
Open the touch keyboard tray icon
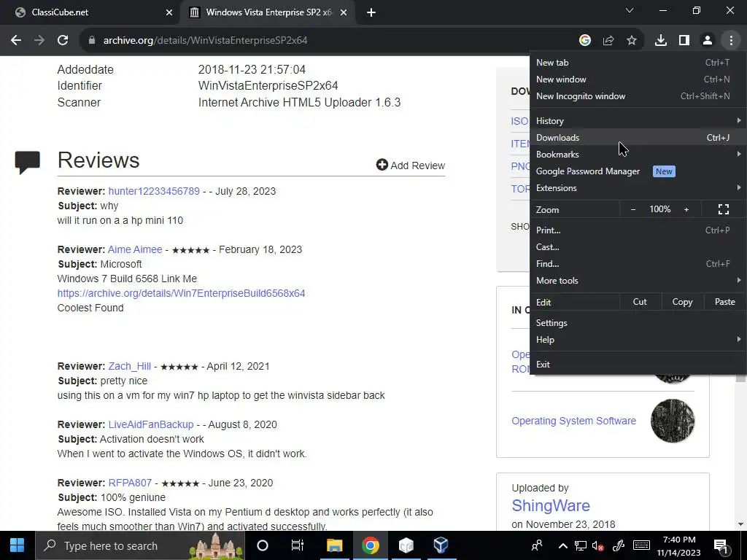tap(641, 545)
